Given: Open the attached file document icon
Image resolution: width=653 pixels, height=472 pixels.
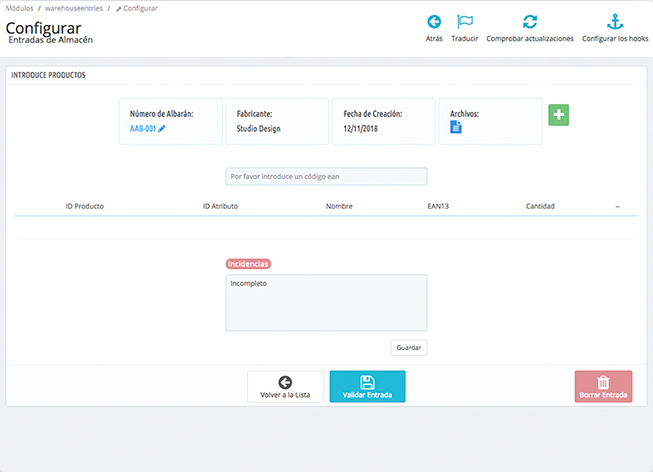Looking at the screenshot, I should pyautogui.click(x=456, y=127).
